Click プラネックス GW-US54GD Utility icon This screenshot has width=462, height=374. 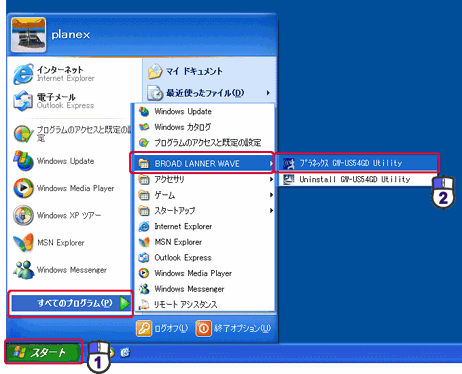coord(289,163)
